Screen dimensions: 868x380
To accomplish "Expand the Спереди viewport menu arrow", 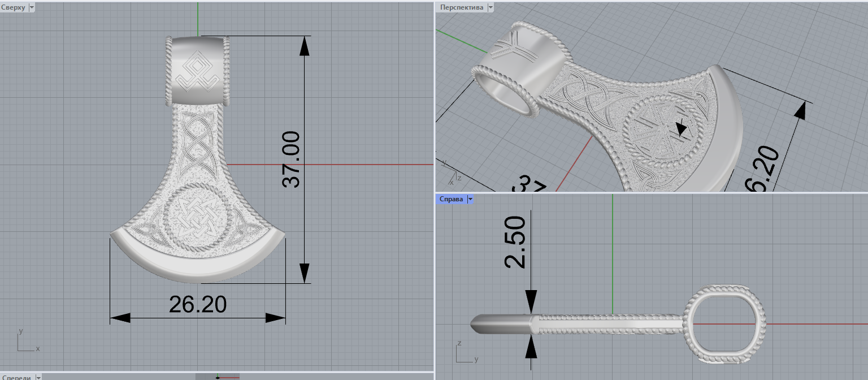I will [38, 377].
